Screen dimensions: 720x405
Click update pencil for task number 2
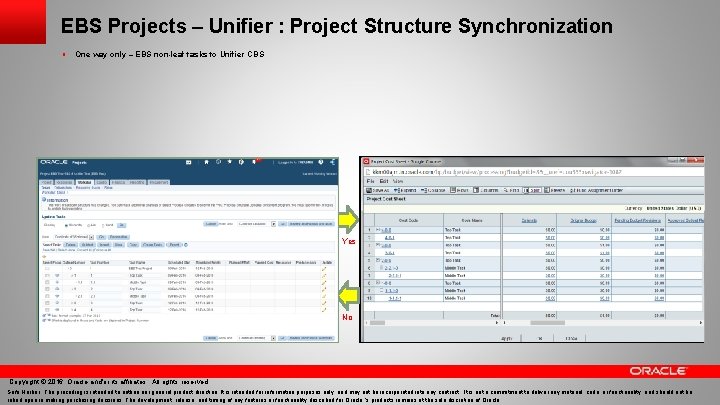[x=324, y=289]
